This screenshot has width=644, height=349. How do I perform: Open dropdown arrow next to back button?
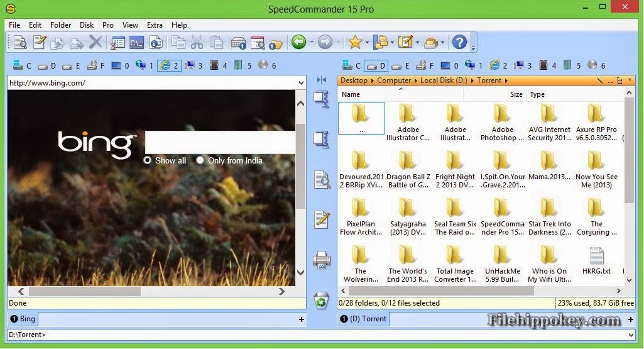pos(312,42)
